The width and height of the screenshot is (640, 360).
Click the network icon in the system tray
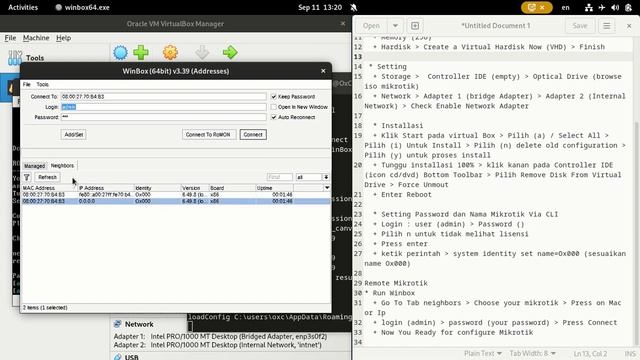point(589,7)
